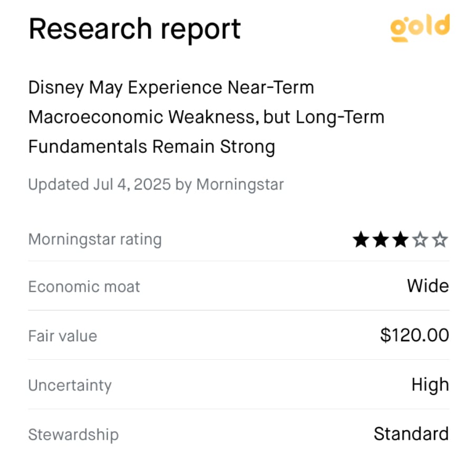Screen dimensions: 476x454
Task: Select the Fair value label
Action: (x=63, y=336)
